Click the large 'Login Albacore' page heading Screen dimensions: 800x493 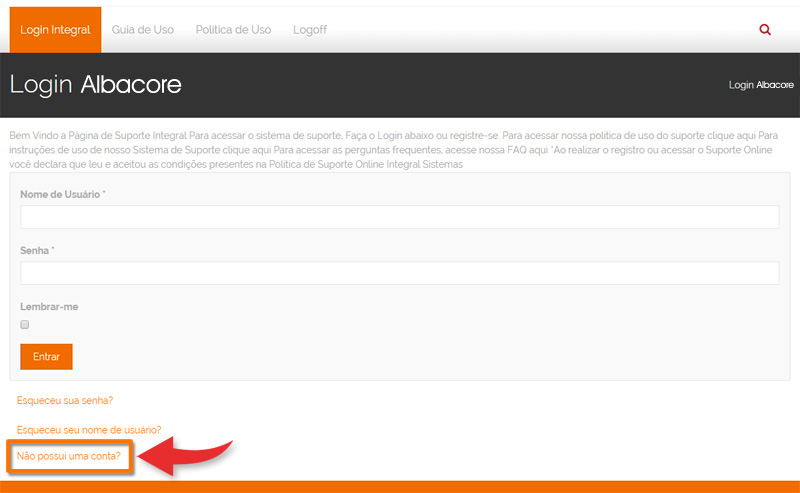click(x=96, y=85)
